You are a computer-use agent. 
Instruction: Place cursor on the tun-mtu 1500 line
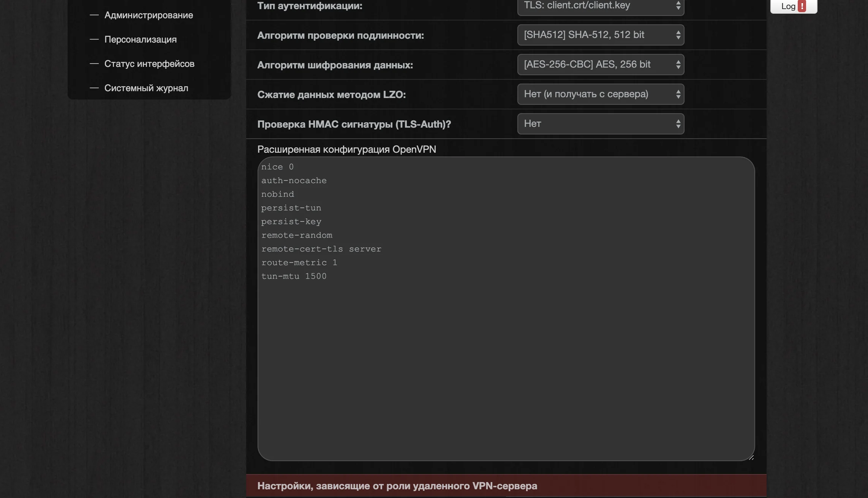point(294,277)
